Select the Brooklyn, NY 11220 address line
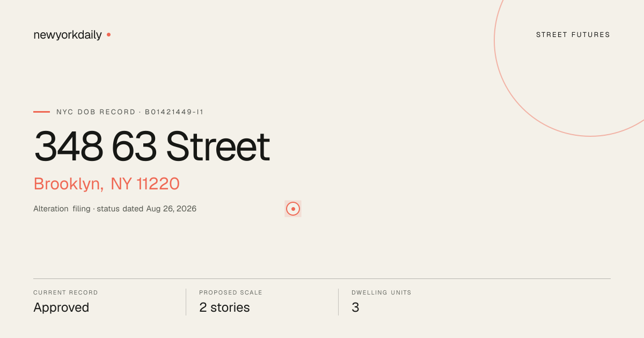The height and width of the screenshot is (338, 644). click(x=106, y=184)
